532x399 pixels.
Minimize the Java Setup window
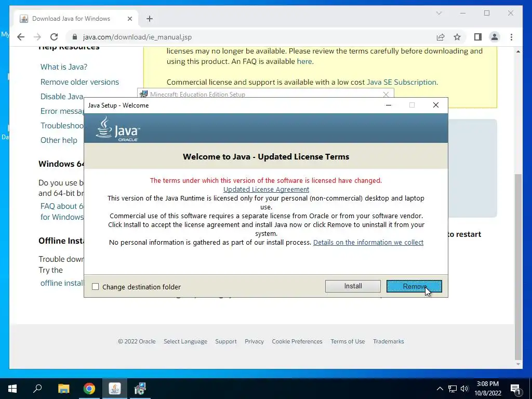click(389, 105)
